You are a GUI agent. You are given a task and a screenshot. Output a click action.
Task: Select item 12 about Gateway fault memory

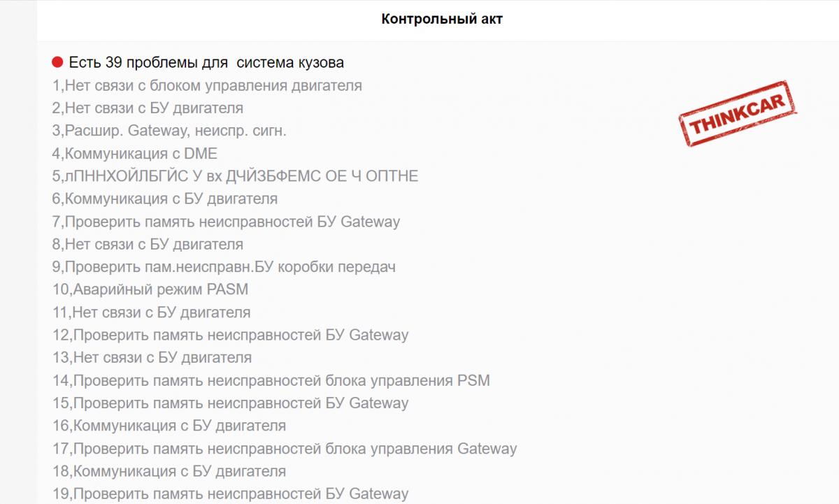[231, 335]
